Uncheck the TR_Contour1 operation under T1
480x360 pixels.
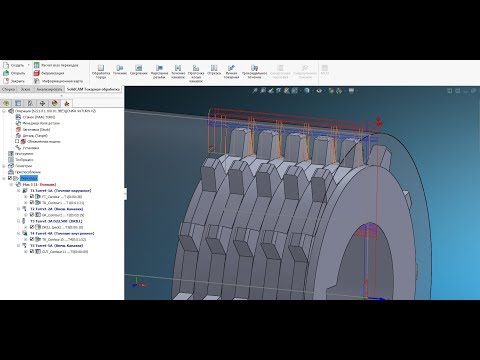[x=32, y=203]
